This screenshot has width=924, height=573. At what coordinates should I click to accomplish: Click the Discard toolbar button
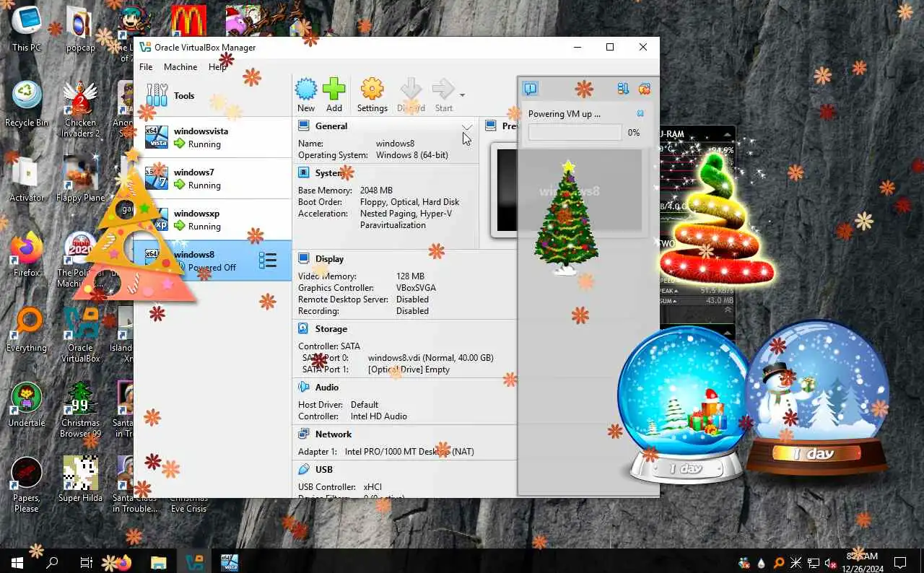[411, 95]
